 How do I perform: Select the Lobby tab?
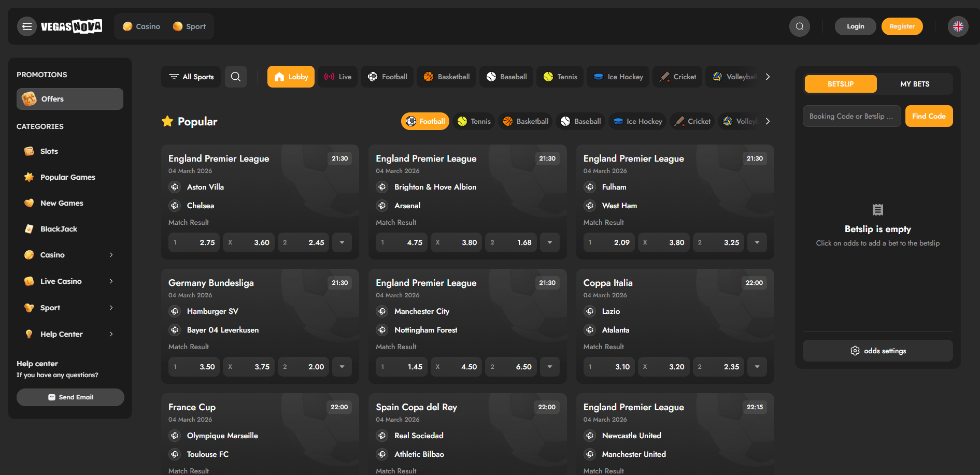pyautogui.click(x=290, y=76)
